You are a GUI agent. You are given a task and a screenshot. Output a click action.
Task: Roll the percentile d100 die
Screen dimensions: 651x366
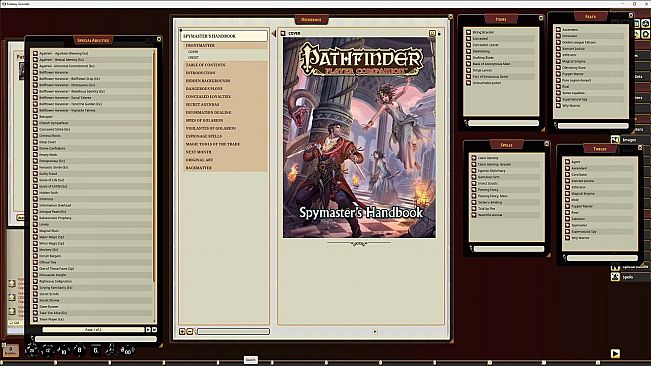coord(126,351)
